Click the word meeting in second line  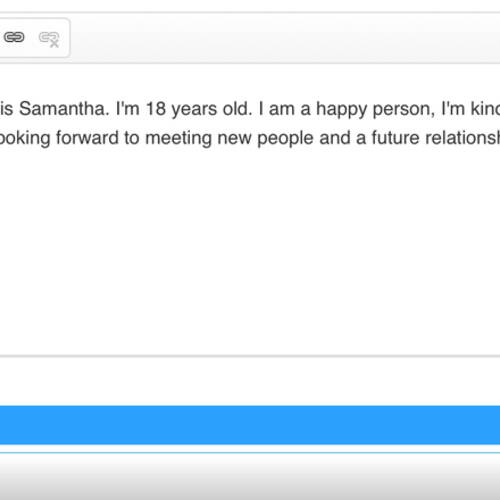[x=178, y=139]
